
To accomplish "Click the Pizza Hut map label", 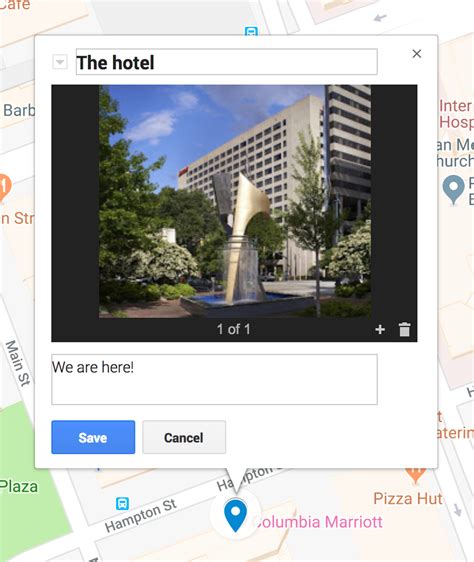I will click(x=408, y=499).
